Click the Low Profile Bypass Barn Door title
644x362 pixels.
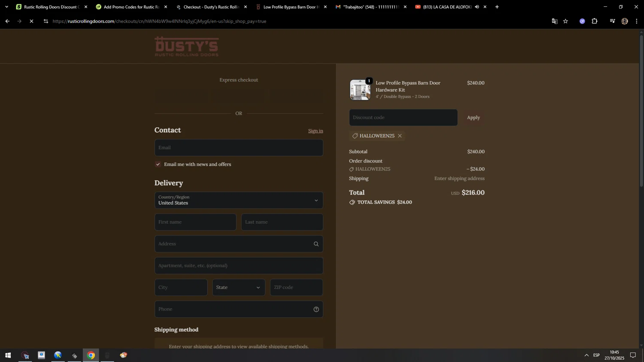tap(408, 86)
